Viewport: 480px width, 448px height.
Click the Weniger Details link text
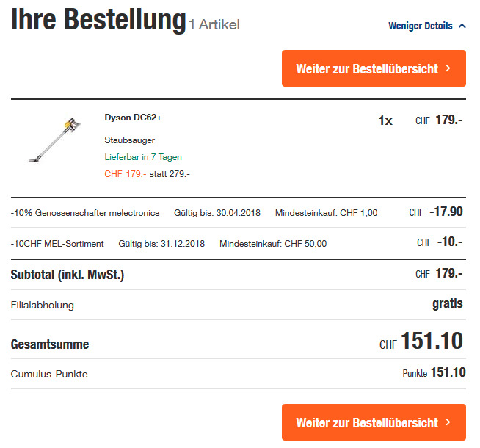(x=420, y=26)
